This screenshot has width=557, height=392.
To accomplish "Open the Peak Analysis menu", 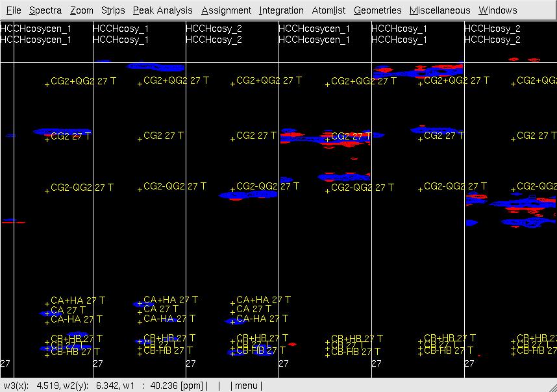I will (162, 10).
